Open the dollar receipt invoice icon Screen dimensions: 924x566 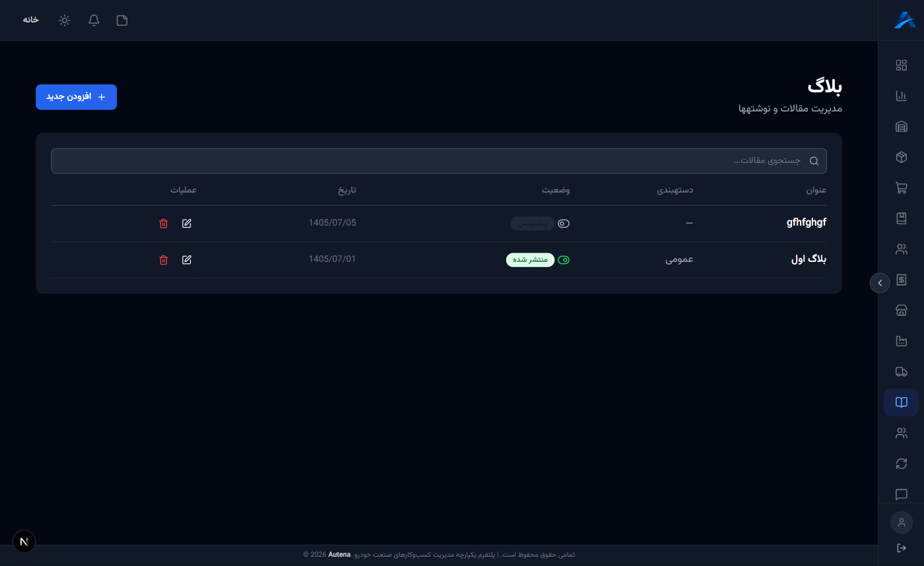[901, 280]
